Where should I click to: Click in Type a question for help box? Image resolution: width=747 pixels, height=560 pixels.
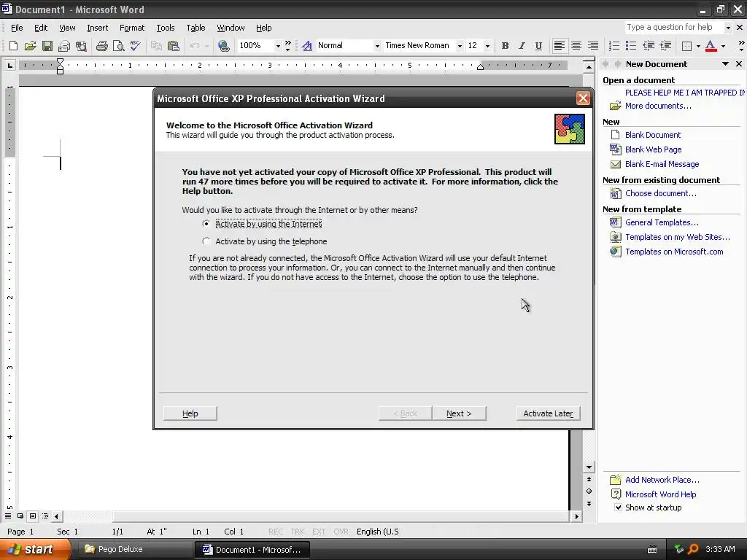pyautogui.click(x=673, y=28)
